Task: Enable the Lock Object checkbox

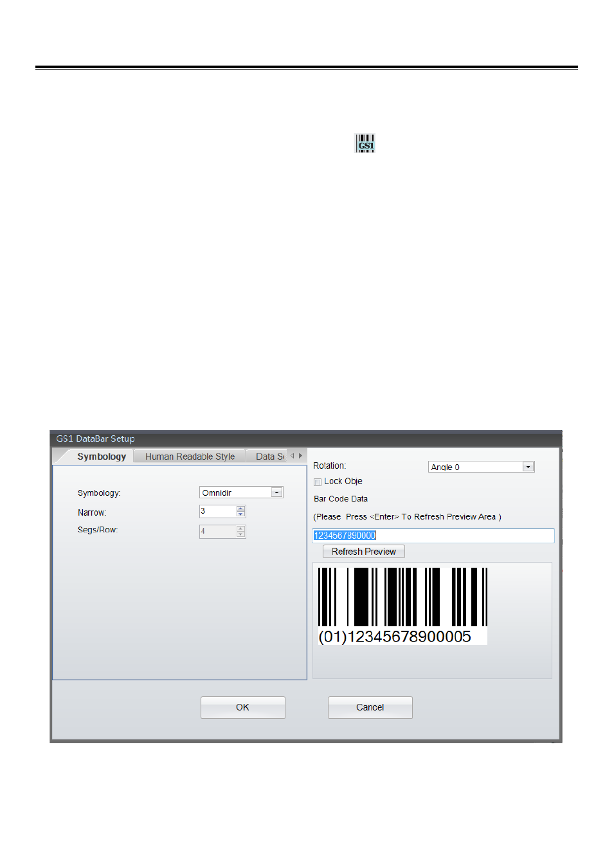Action: pyautogui.click(x=318, y=482)
